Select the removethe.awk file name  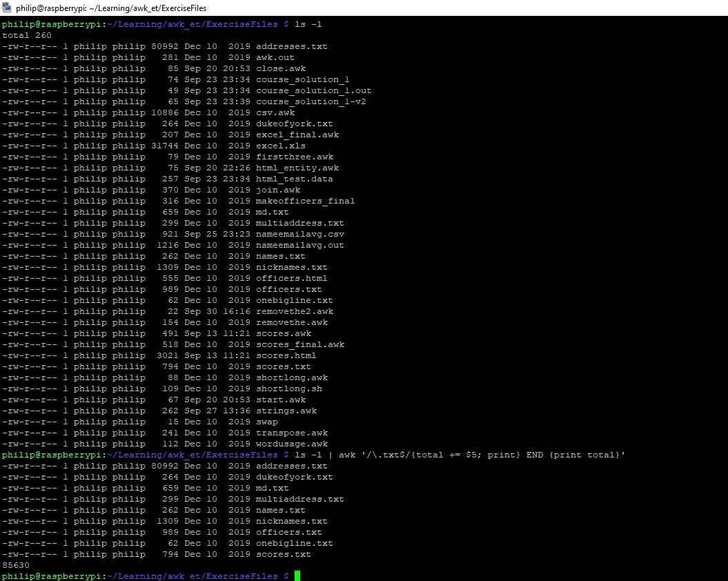point(292,322)
